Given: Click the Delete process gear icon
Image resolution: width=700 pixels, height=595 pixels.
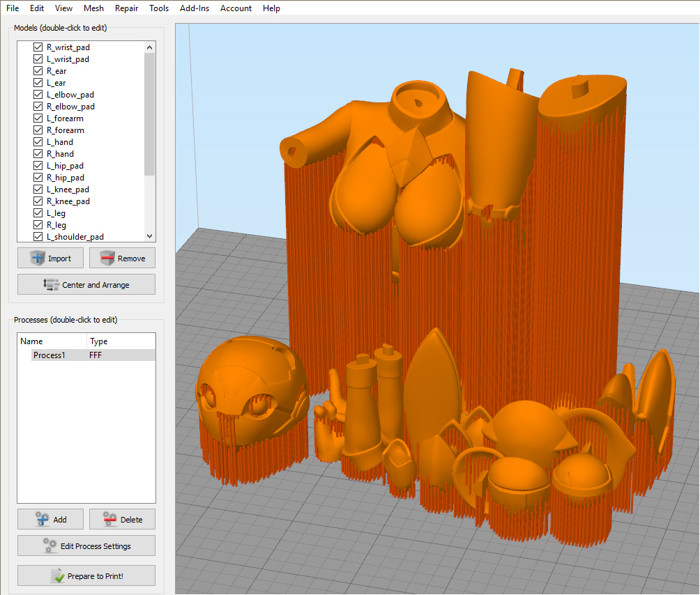Looking at the screenshot, I should click(x=110, y=519).
